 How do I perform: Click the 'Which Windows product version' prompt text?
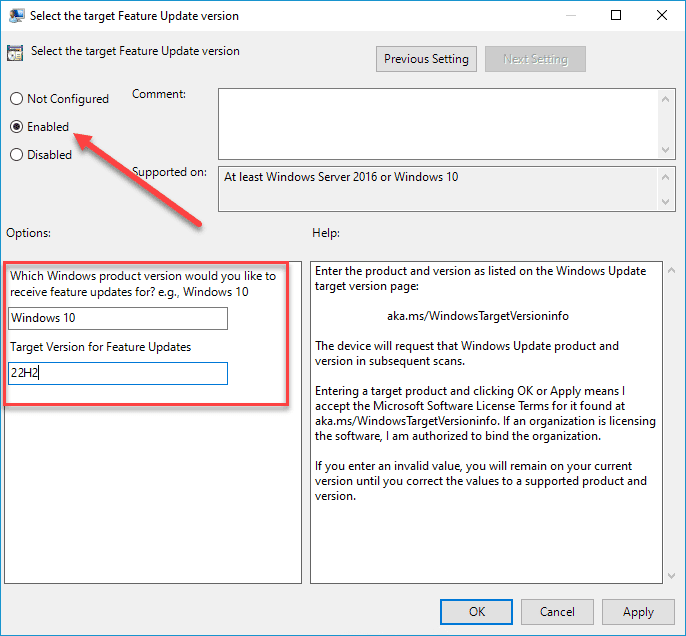coord(143,284)
